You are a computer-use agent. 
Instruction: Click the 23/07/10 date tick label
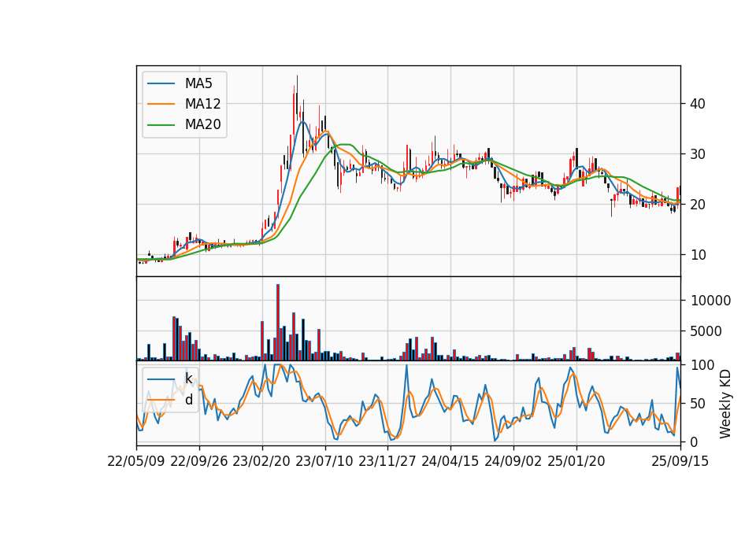pos(324,461)
